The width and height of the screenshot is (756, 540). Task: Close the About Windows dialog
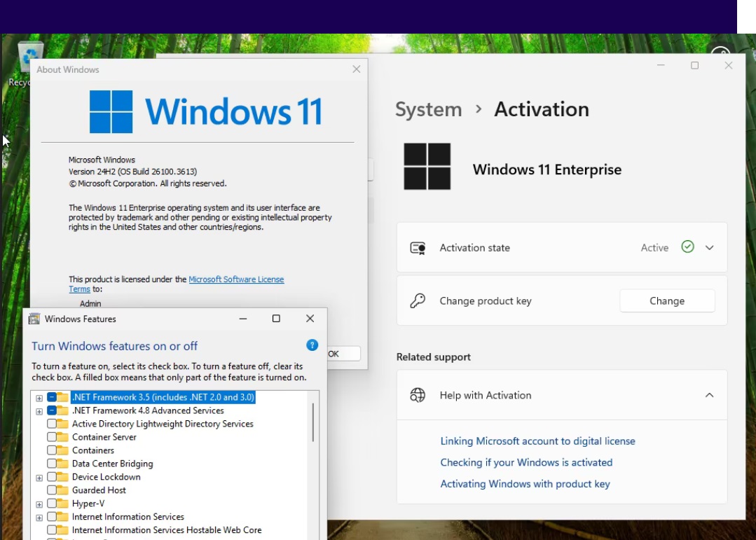click(x=357, y=69)
